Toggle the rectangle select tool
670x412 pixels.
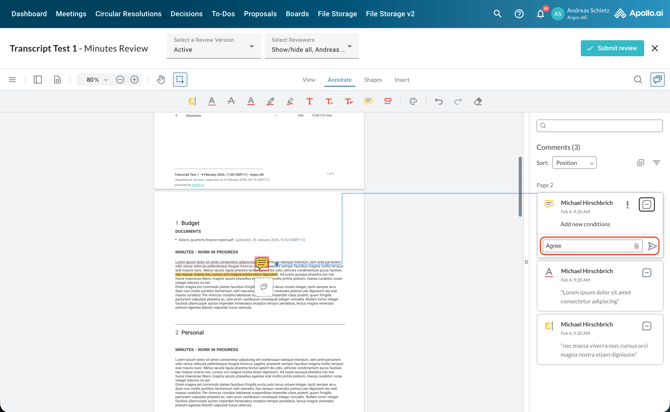pos(180,79)
